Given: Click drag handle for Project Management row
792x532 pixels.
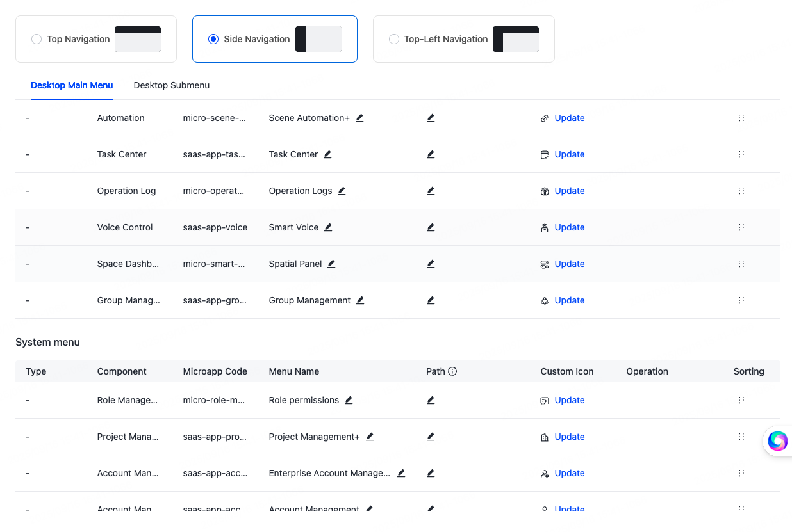Looking at the screenshot, I should click(x=741, y=437).
